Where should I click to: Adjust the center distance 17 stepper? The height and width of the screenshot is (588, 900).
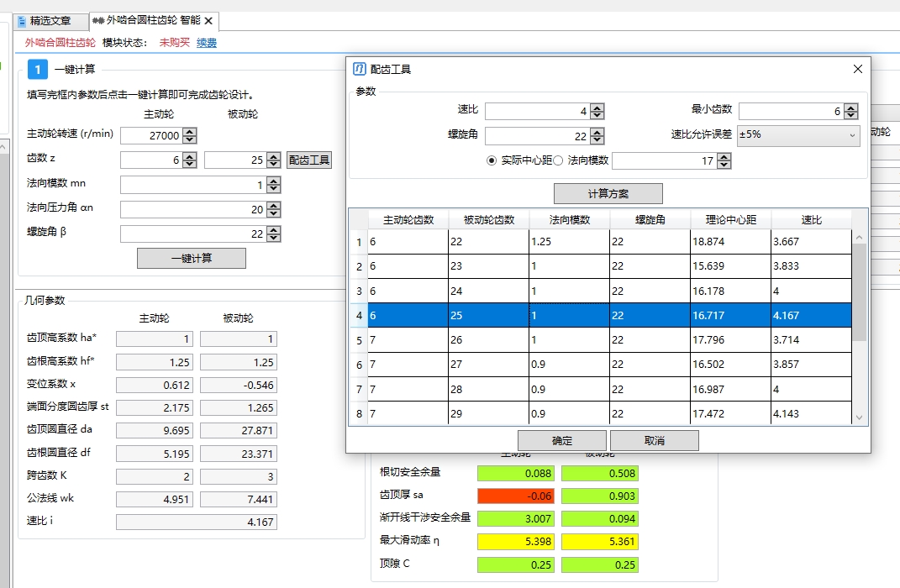pyautogui.click(x=724, y=161)
